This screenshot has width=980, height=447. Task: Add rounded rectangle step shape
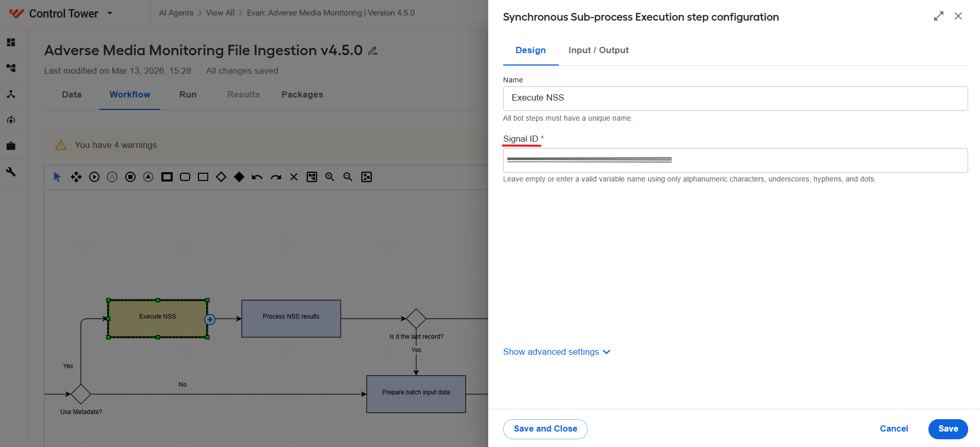(185, 177)
